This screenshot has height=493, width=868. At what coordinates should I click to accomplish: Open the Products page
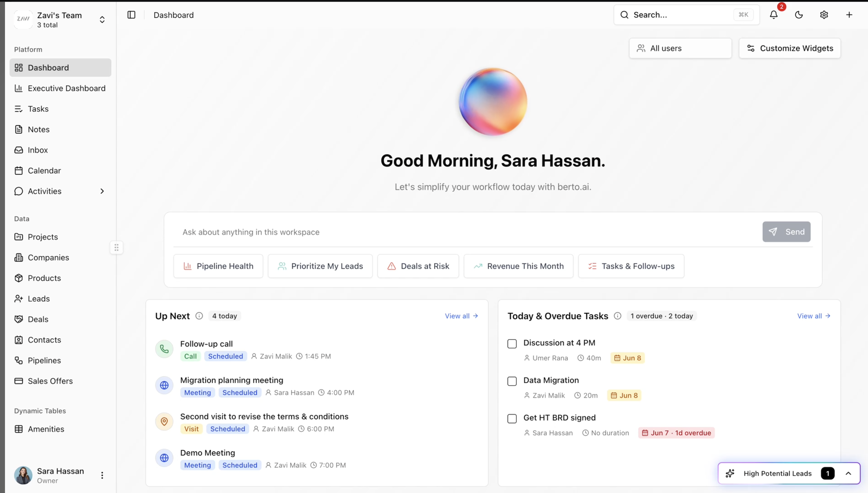tap(60, 278)
